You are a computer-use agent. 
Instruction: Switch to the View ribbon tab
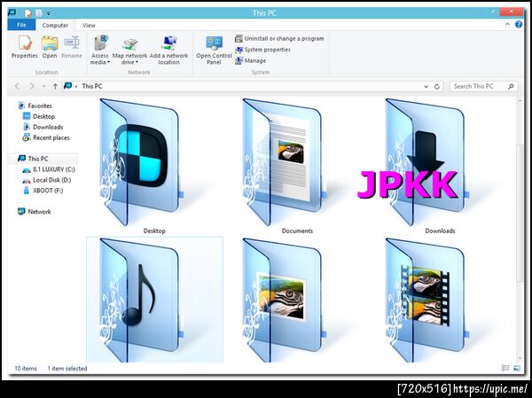[x=89, y=25]
